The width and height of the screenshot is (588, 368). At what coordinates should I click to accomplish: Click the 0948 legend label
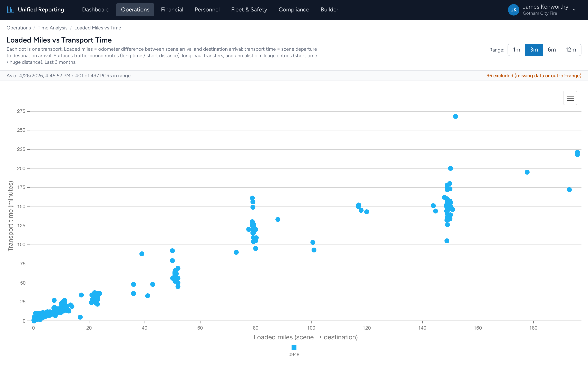coord(294,355)
